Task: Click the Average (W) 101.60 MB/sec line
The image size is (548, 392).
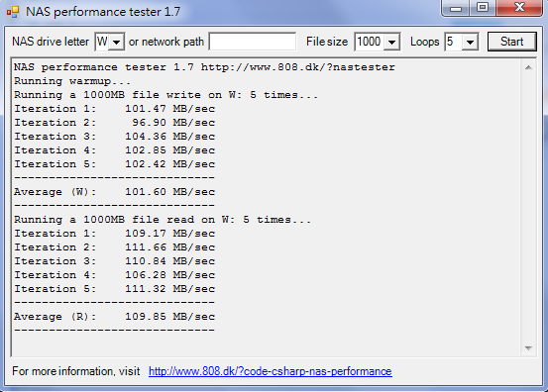Action: 114,192
